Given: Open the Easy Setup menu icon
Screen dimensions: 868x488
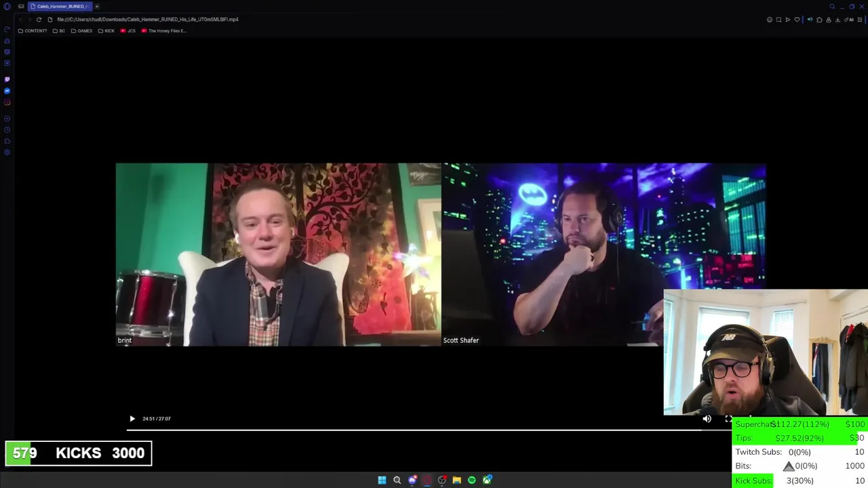Looking at the screenshot, I should coord(861,20).
